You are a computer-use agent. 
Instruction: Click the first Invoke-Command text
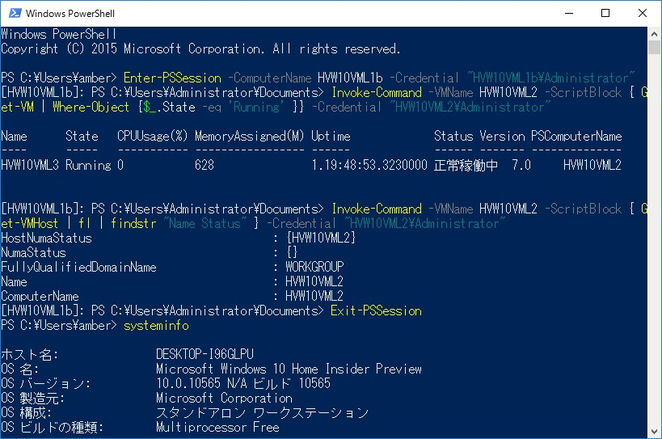coord(377,92)
